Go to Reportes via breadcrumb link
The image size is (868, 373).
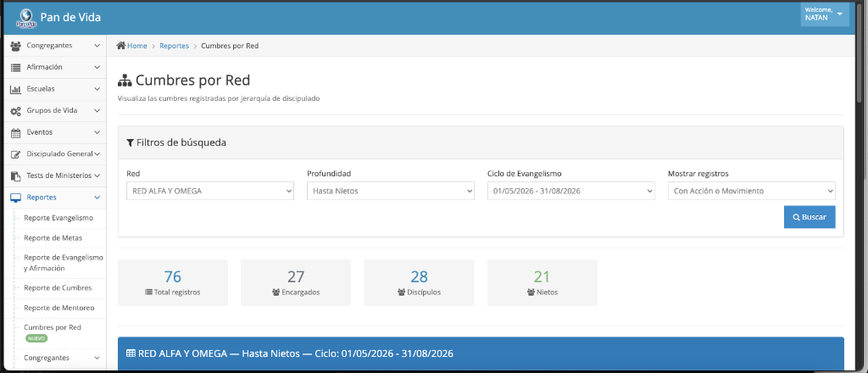174,46
